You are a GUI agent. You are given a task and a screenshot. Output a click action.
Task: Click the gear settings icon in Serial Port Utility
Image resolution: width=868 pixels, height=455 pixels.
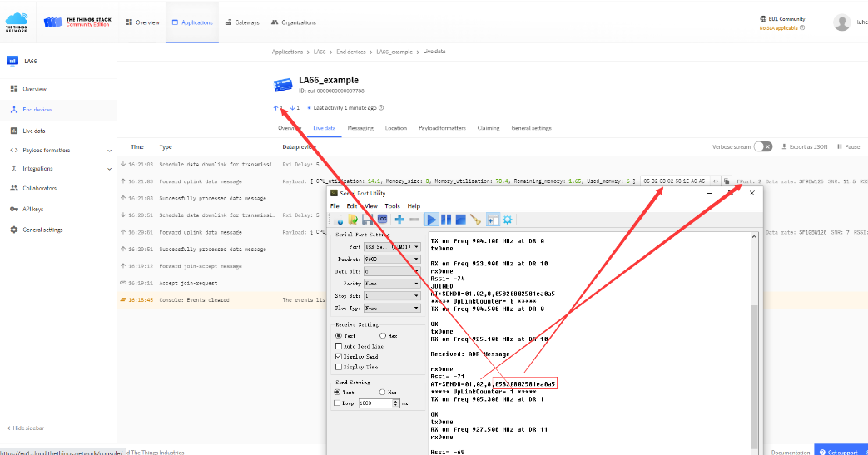508,220
